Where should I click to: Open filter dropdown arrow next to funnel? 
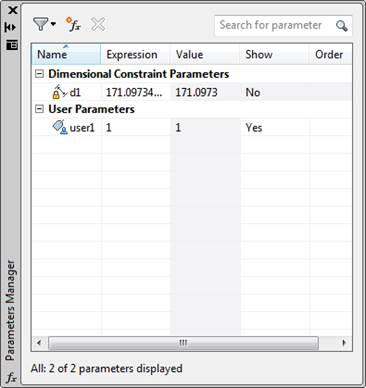tap(53, 24)
